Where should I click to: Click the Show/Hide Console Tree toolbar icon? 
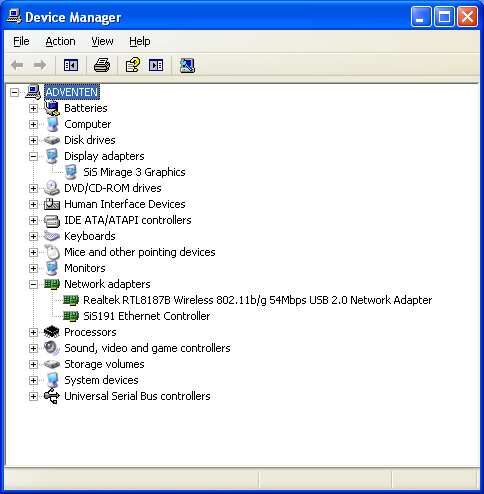point(71,65)
